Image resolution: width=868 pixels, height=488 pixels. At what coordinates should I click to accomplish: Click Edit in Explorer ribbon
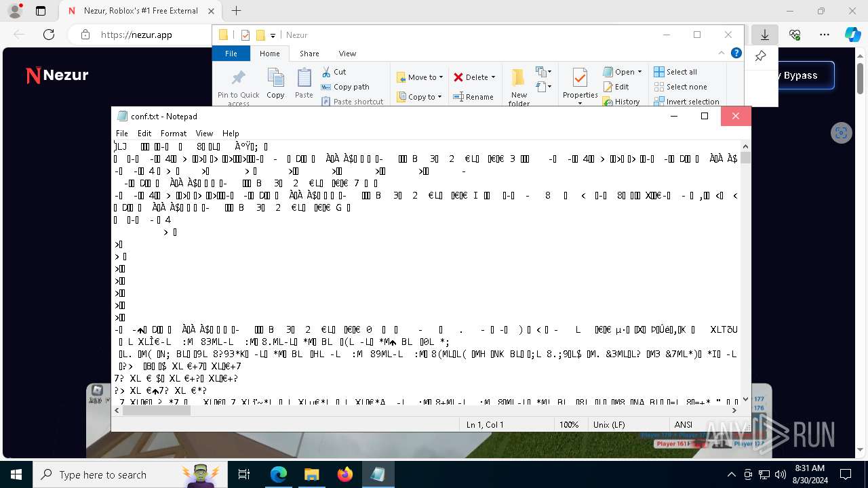pyautogui.click(x=616, y=87)
